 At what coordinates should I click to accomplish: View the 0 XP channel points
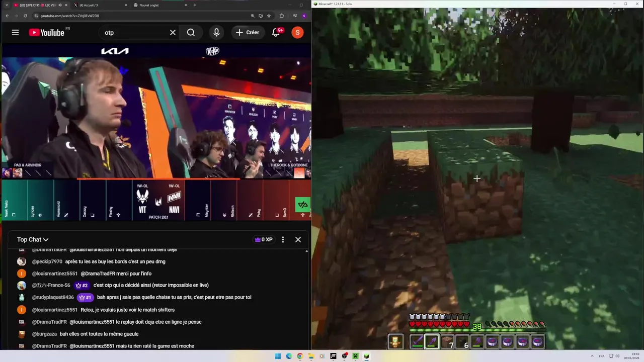point(264,240)
